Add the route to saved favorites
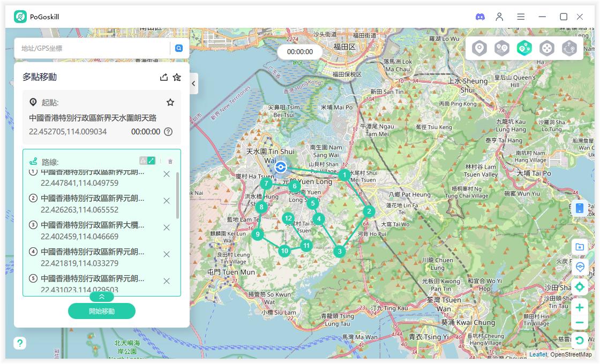The height and width of the screenshot is (364, 600). [177, 77]
